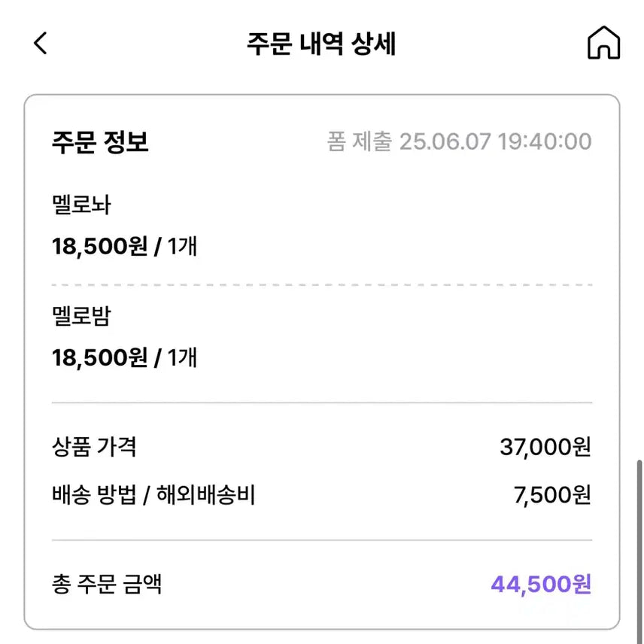Tap the divider above 상품 가격
Screen dimensions: 644x644
click(321, 403)
